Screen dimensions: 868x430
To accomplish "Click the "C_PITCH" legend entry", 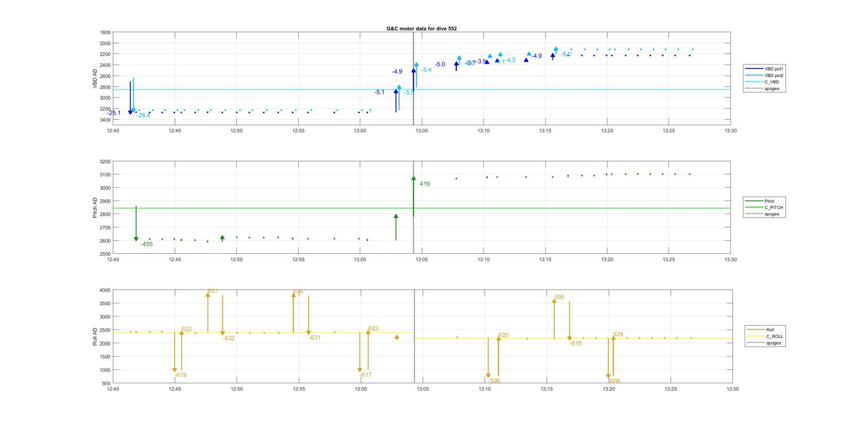I will (764, 207).
